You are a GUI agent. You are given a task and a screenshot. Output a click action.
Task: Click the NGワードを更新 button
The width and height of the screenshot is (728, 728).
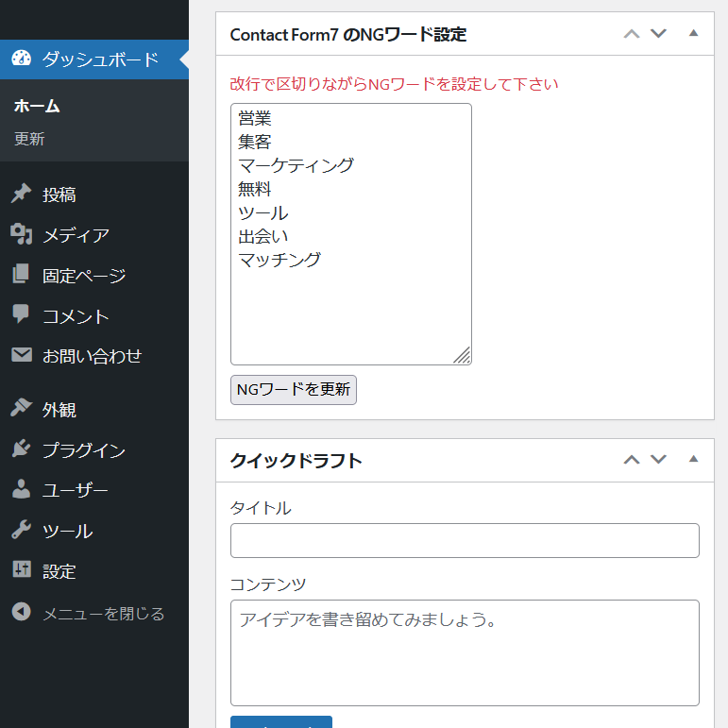pos(294,390)
